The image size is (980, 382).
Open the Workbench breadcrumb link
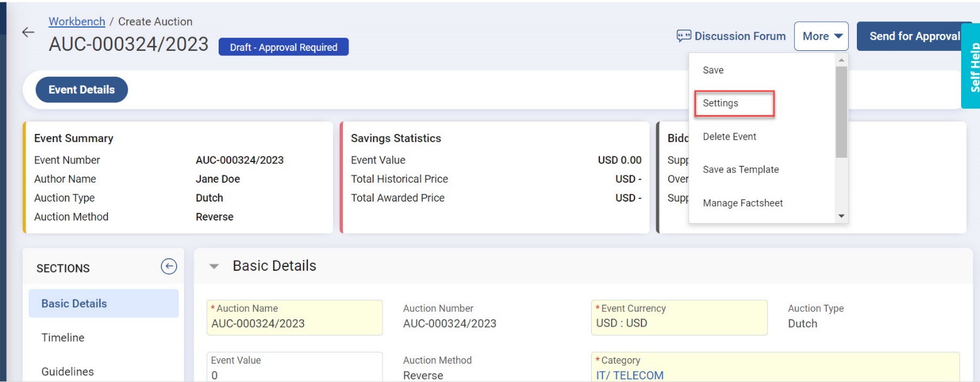coord(77,21)
